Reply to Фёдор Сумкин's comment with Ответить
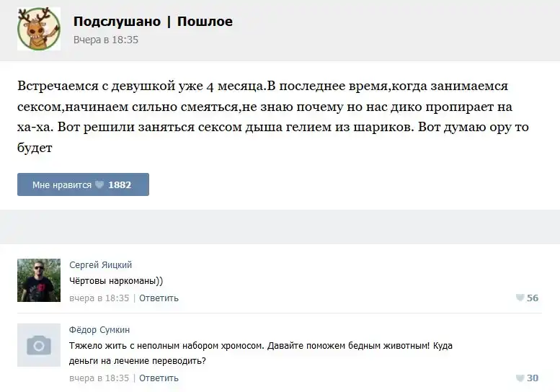The width and height of the screenshot is (560, 392). pos(159,378)
